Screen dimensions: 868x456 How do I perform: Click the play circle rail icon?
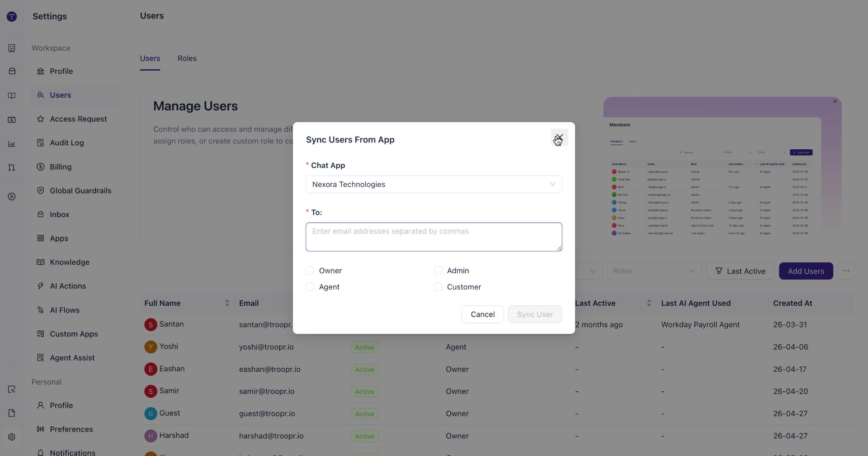[12, 197]
